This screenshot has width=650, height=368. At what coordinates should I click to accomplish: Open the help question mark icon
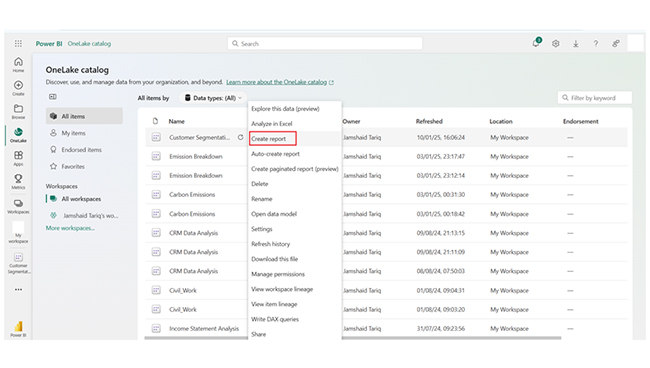click(x=595, y=43)
